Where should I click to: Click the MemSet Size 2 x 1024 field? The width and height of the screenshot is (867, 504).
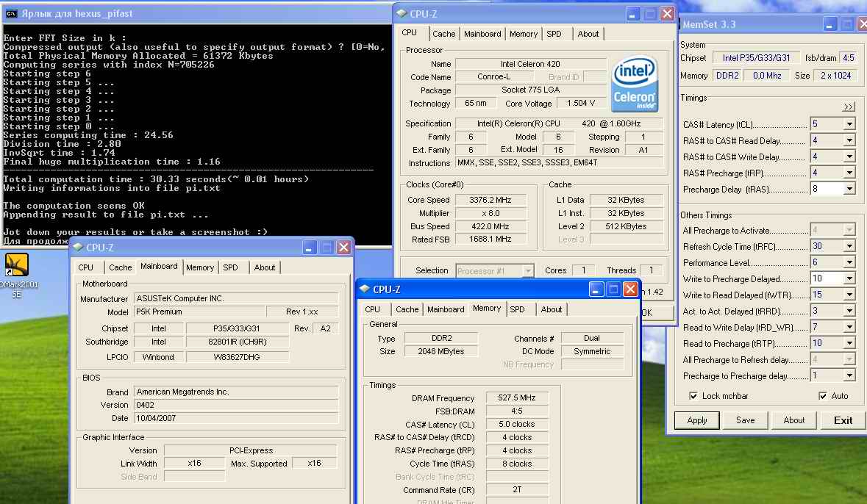pyautogui.click(x=835, y=75)
